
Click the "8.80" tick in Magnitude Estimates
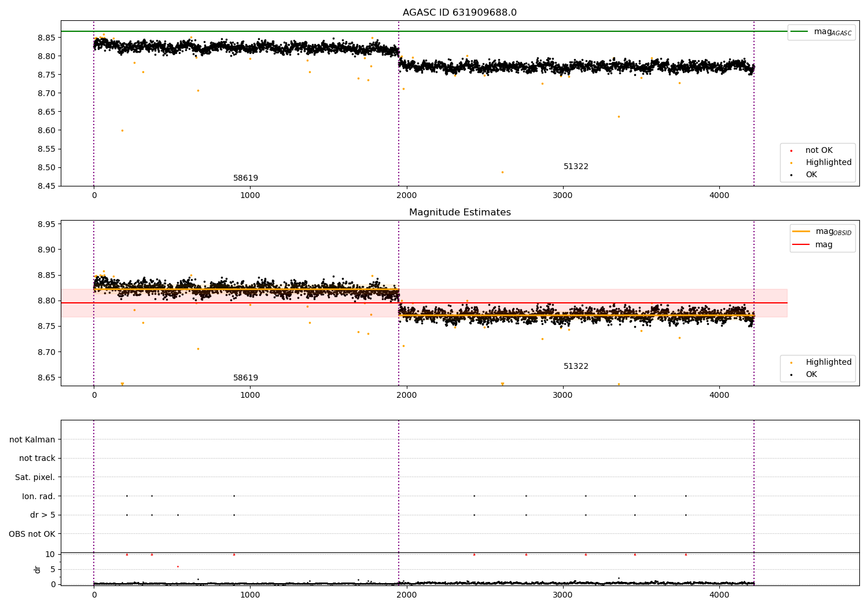point(46,301)
